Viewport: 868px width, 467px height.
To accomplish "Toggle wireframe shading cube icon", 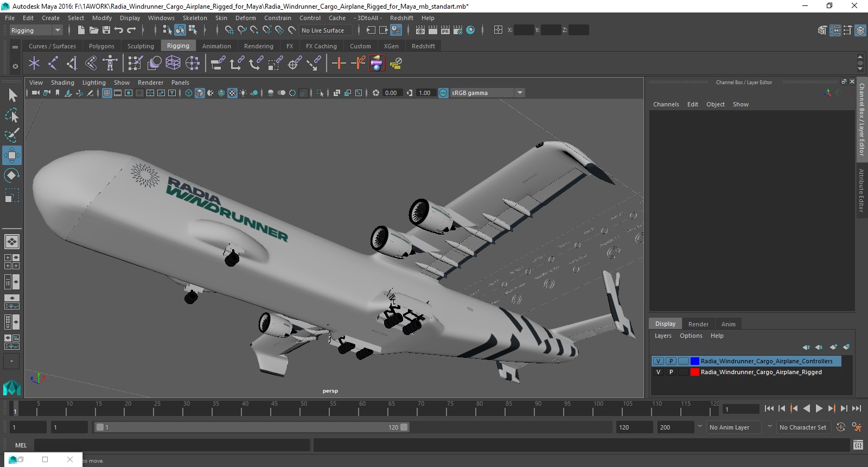I will tap(189, 93).
